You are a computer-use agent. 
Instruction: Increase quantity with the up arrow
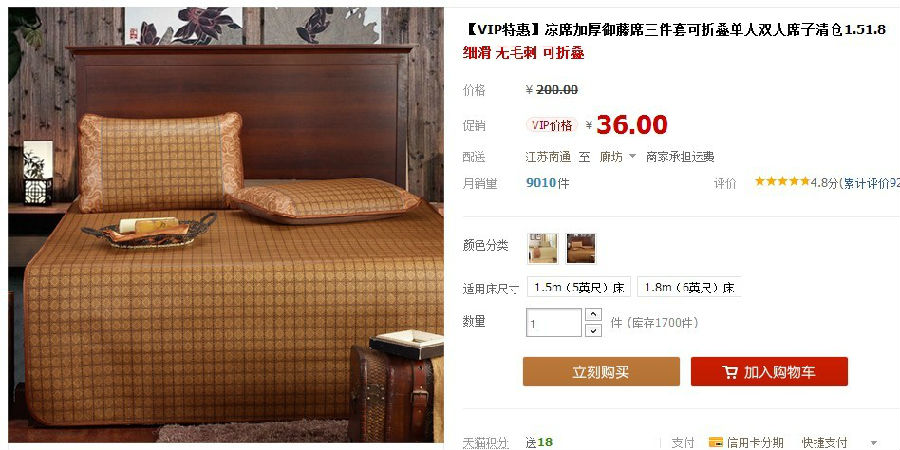593,315
